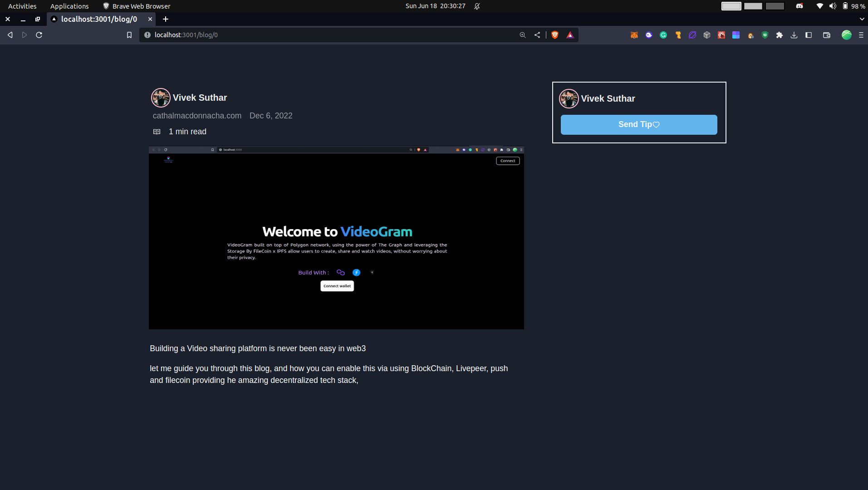
Task: Open the Wi-Fi network indicator
Action: (x=819, y=6)
